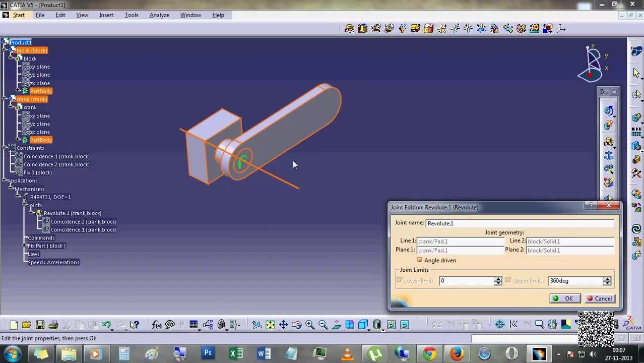This screenshot has width=644, height=363.
Task: Click Cancel in Joint Edition dialog
Action: pos(600,298)
